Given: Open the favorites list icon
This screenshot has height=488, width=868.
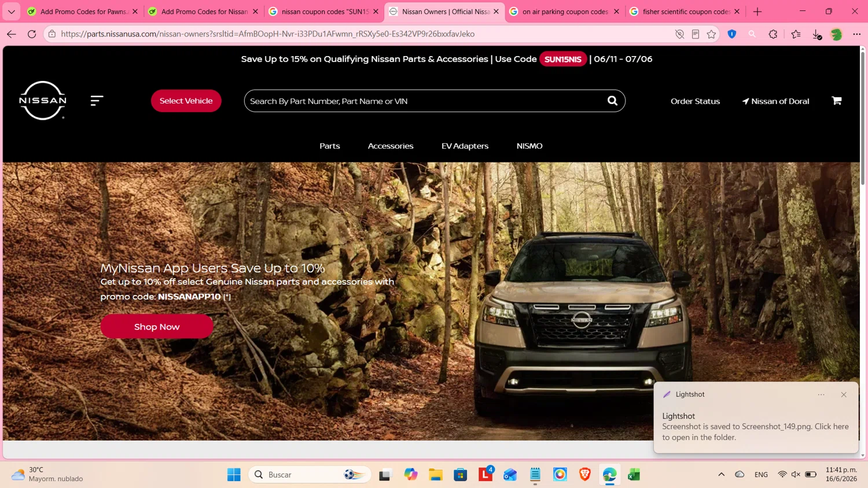Looking at the screenshot, I should click(796, 34).
